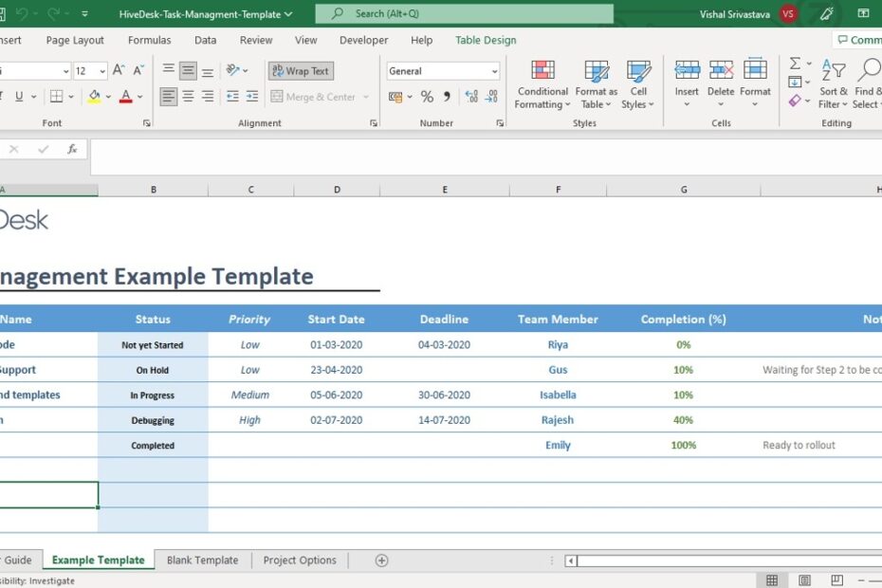Image resolution: width=882 pixels, height=588 pixels.
Task: Click the AutoSum icon
Action: click(x=793, y=63)
